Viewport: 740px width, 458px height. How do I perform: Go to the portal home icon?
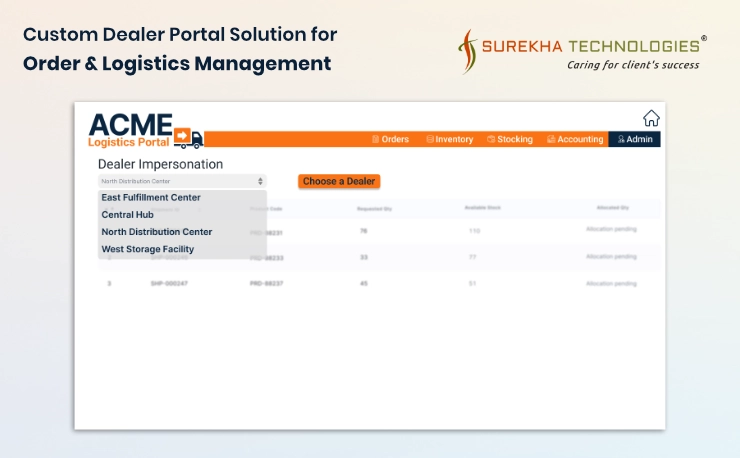[x=651, y=118]
